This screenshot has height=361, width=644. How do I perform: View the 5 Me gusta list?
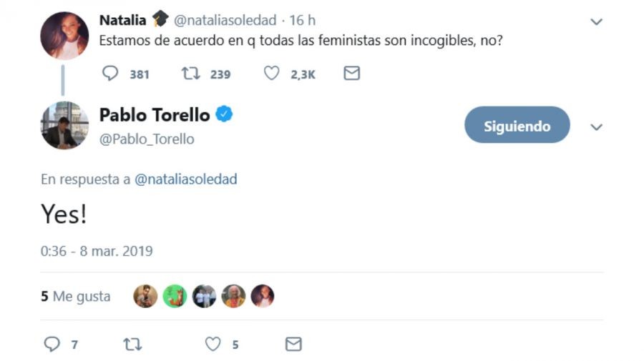click(76, 296)
